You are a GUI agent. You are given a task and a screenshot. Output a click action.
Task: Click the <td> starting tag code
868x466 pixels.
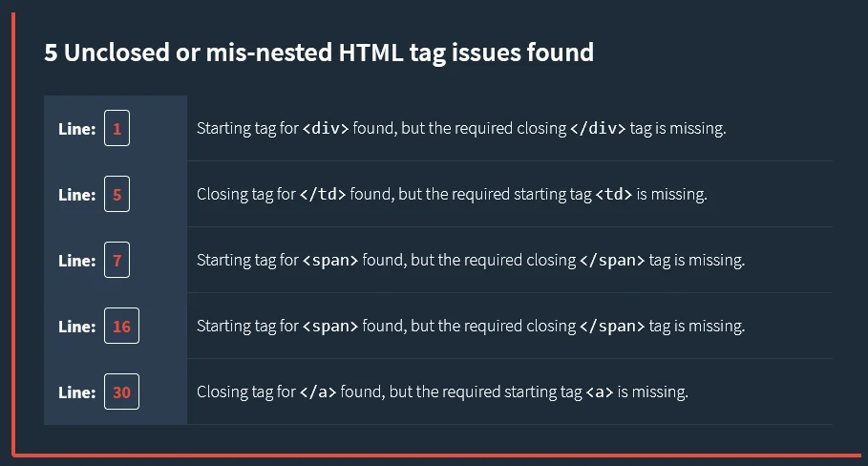pos(614,195)
